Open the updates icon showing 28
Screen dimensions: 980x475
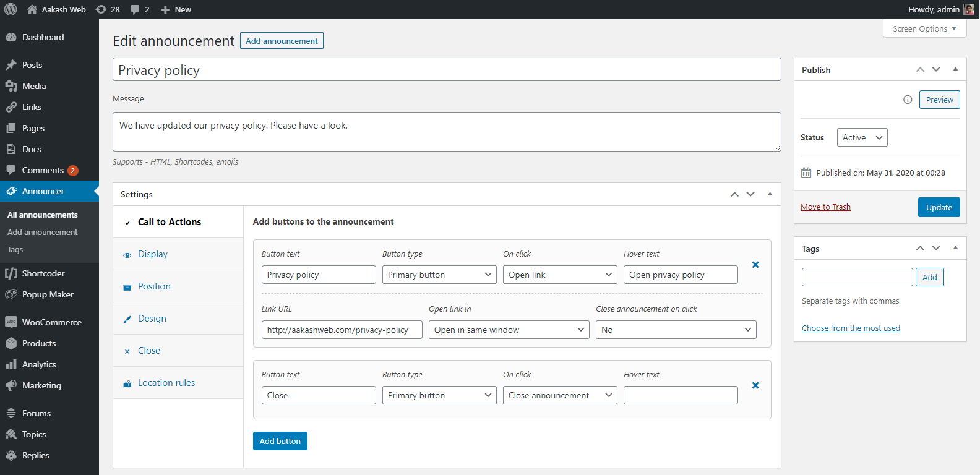click(x=108, y=9)
